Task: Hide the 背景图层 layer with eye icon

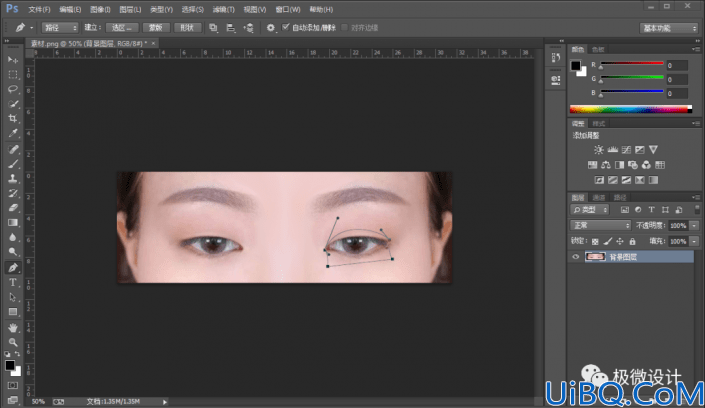Action: pos(576,257)
